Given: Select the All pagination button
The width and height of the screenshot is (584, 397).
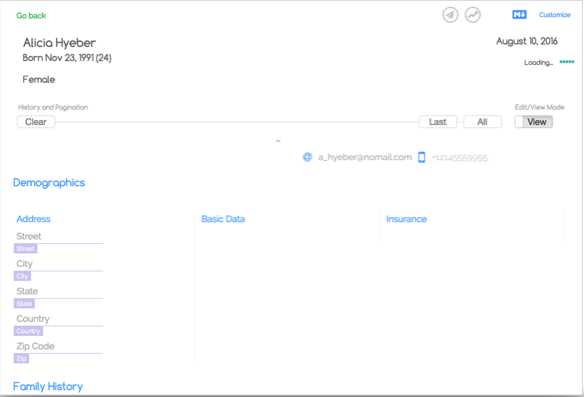Looking at the screenshot, I should click(482, 122).
